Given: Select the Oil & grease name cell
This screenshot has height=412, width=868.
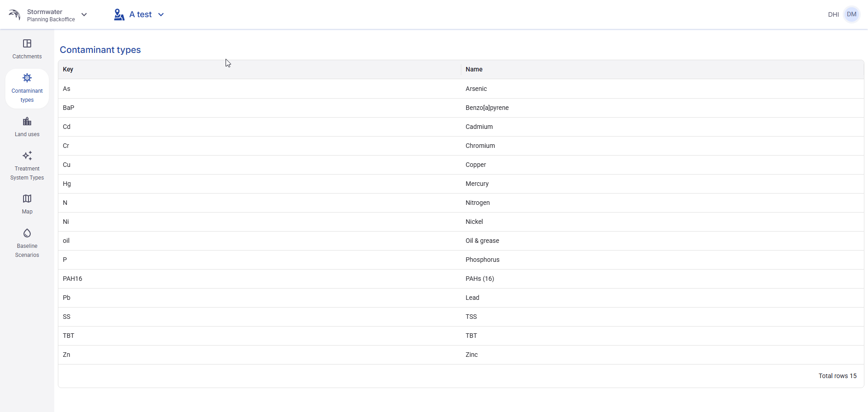Looking at the screenshot, I should 662,241.
